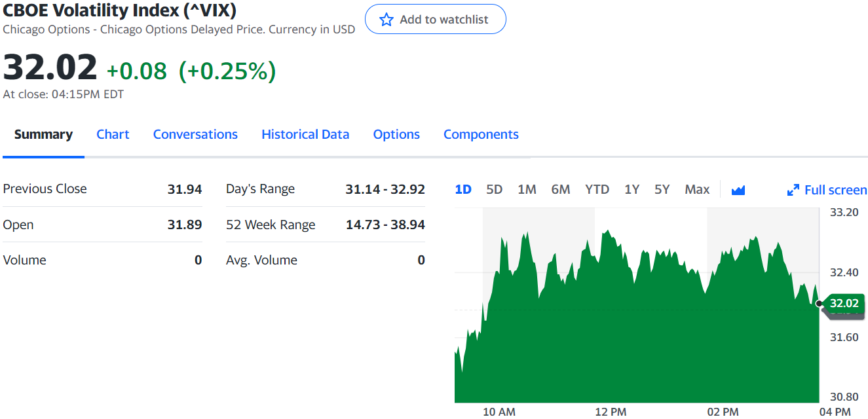Click the 10 AM time axis label
Viewport: 868px width, 419px height.
coord(499,412)
